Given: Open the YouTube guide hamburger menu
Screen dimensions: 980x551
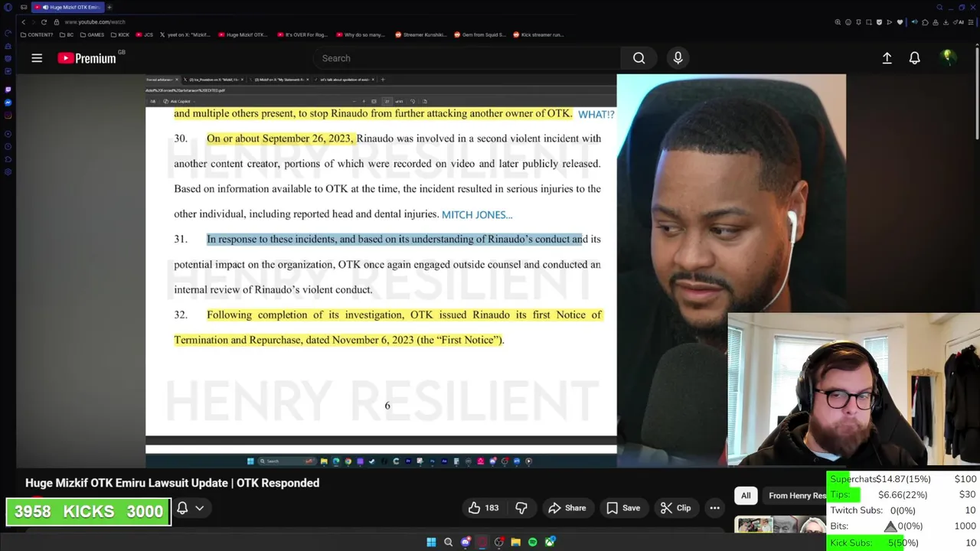Looking at the screenshot, I should (x=37, y=58).
